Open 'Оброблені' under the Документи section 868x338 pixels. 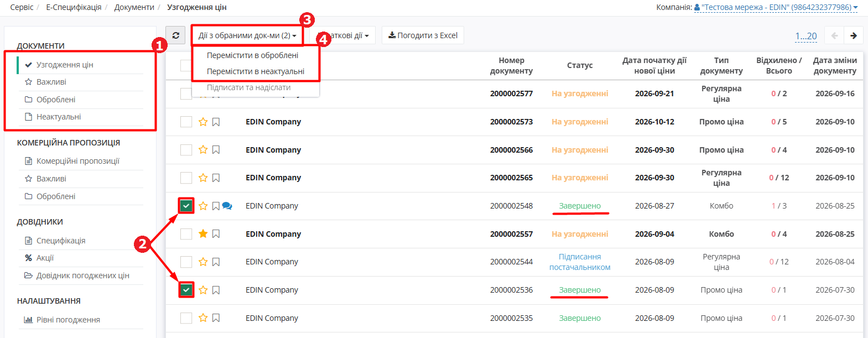point(56,100)
